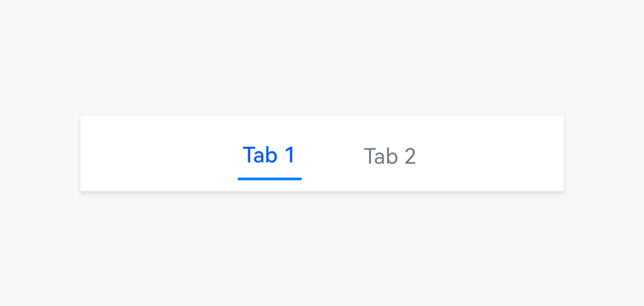
Task: Click the digit "1" in Tab 1
Action: 290,155
